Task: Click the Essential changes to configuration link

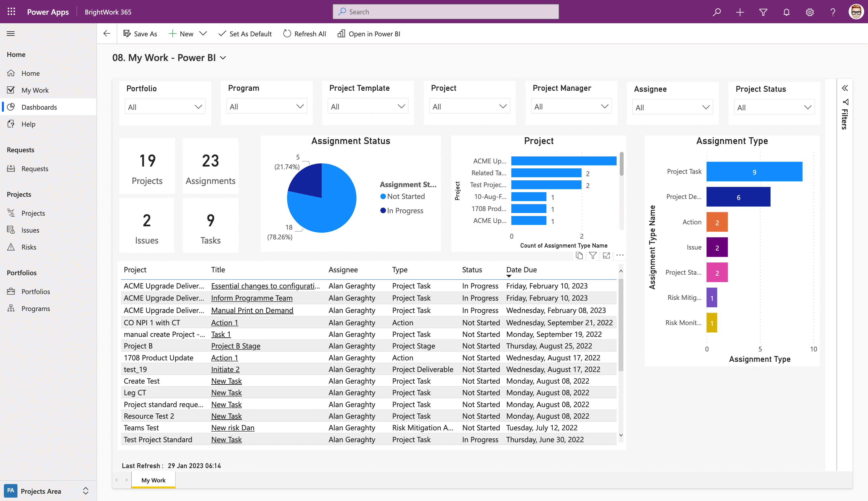Action: pyautogui.click(x=265, y=286)
